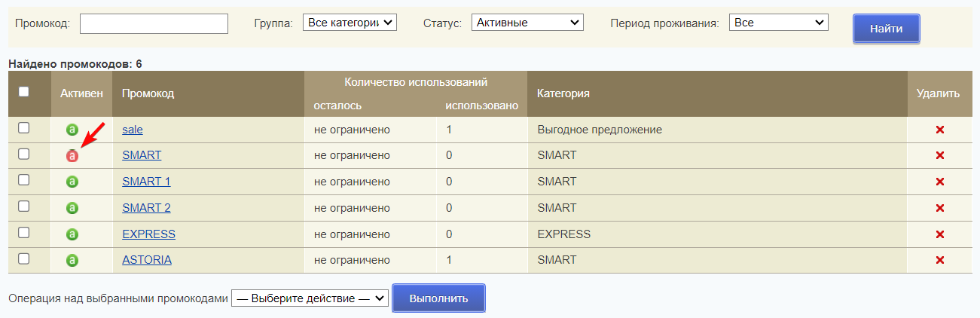Delete the EXPRESS promo code row
Screen dimensions: 980x318
pyautogui.click(x=939, y=234)
